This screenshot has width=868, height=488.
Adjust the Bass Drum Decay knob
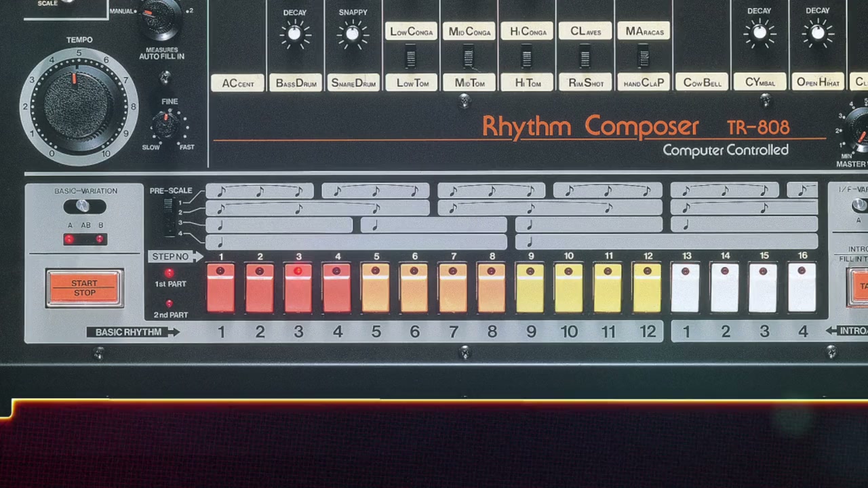click(295, 33)
